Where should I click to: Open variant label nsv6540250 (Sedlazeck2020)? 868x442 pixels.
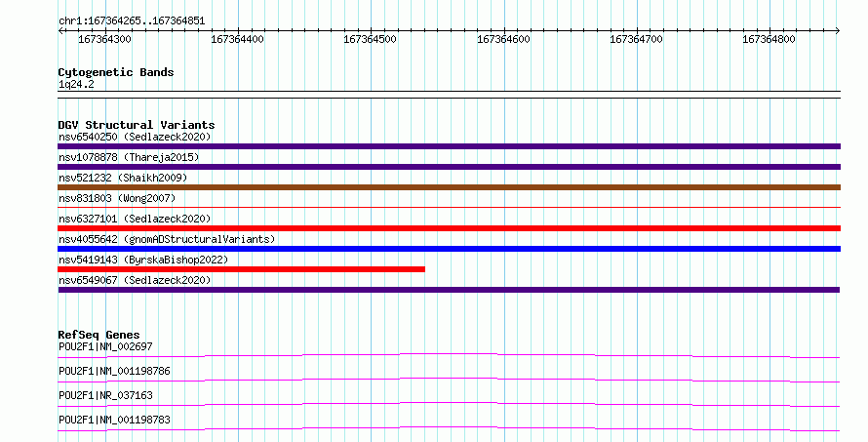(135, 137)
